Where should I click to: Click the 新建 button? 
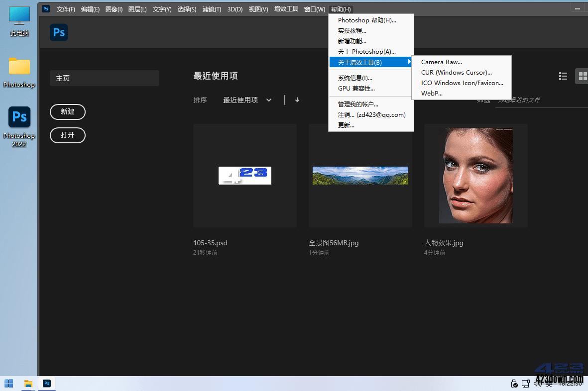coord(67,112)
